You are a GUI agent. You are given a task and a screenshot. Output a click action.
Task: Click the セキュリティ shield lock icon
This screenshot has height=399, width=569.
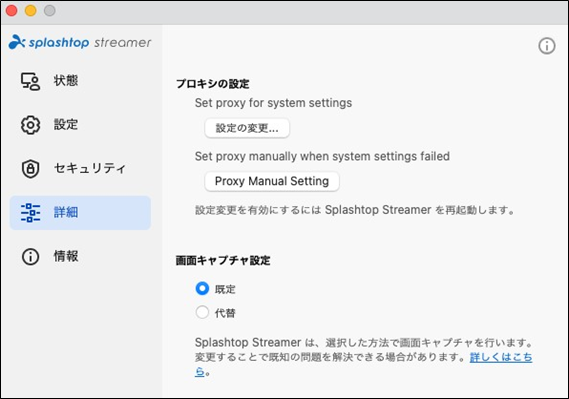30,169
